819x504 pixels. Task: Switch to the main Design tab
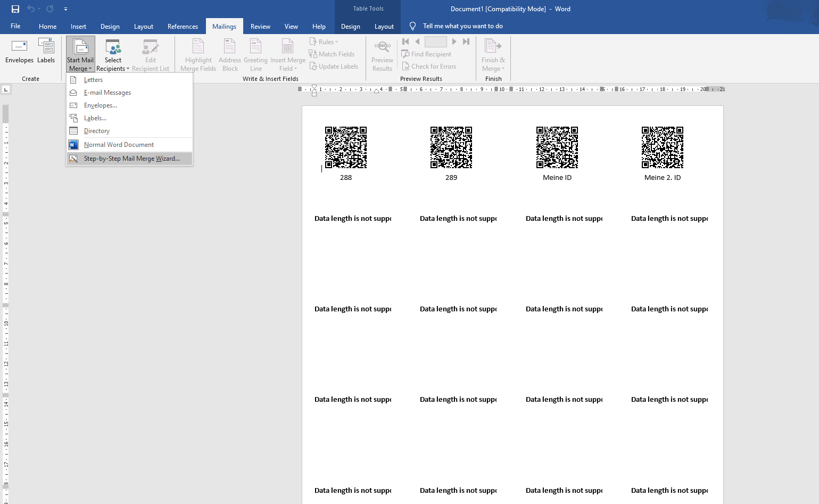point(110,26)
